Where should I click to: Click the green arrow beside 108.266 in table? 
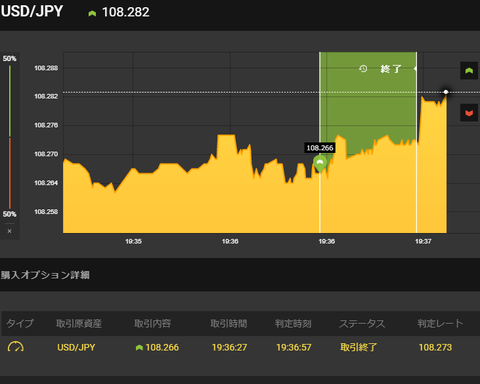click(x=139, y=348)
